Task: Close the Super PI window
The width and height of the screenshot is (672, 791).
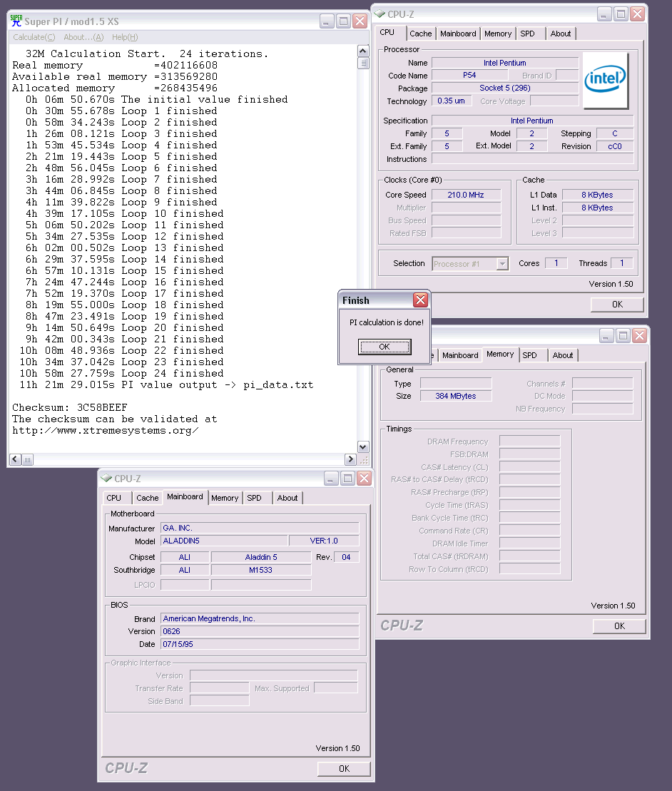Action: coord(360,21)
